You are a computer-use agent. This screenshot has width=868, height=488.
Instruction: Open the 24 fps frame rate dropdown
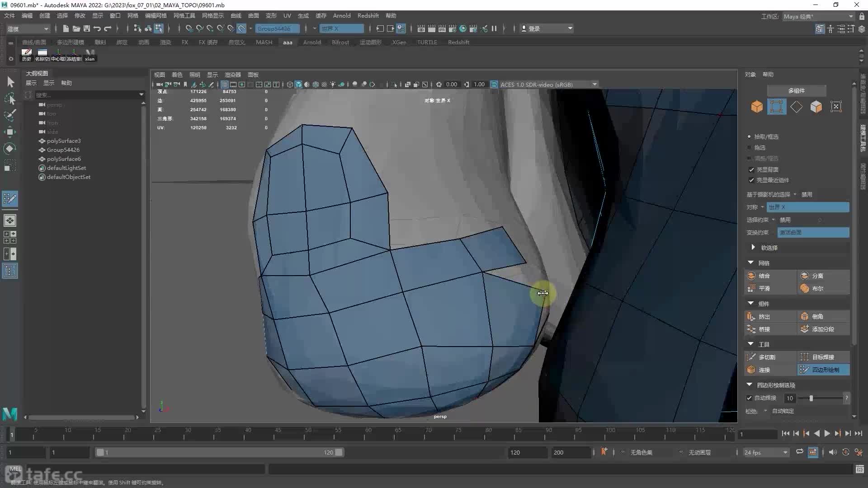coord(766,452)
